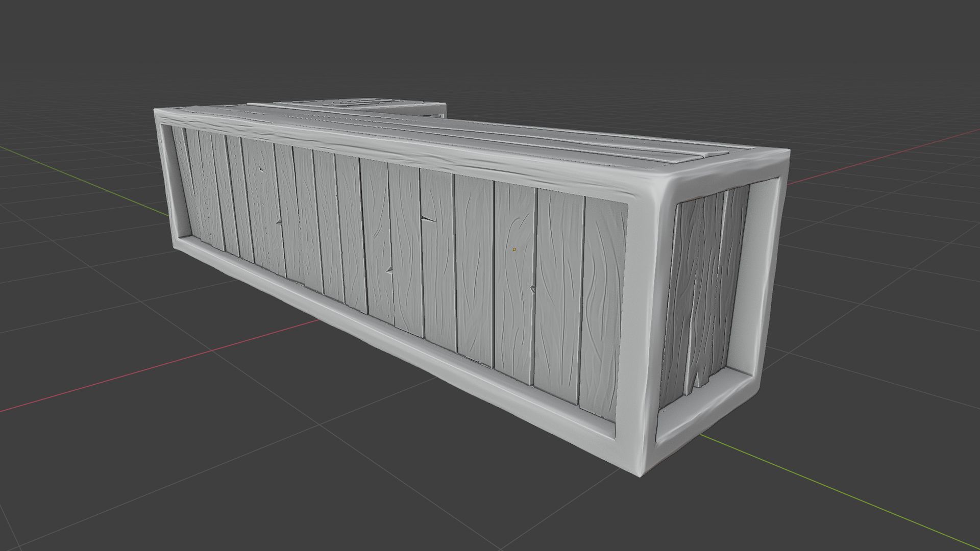Click the horizontal crack in center plank
This screenshot has width=980, height=551.
click(x=429, y=219)
